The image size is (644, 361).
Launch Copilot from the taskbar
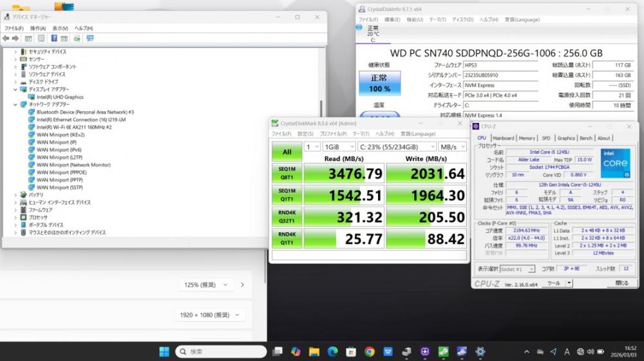pyautogui.click(x=296, y=351)
